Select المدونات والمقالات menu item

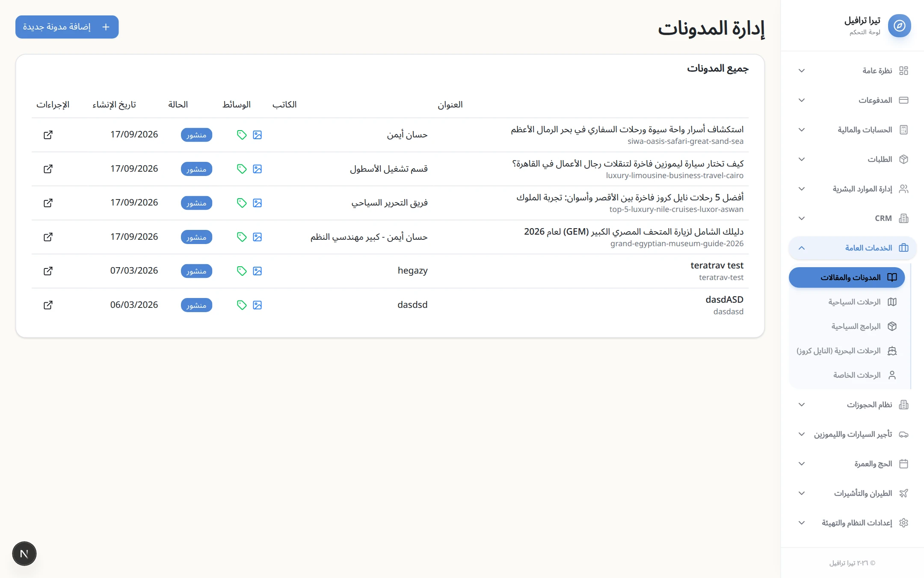coord(847,277)
